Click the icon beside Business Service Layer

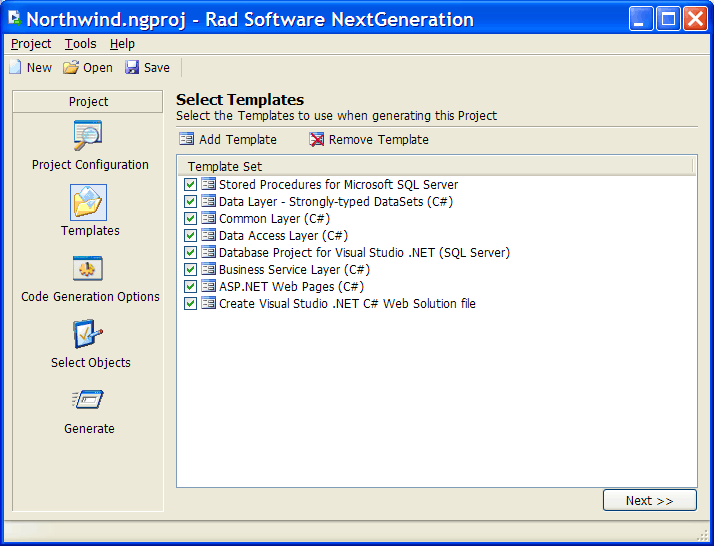209,269
